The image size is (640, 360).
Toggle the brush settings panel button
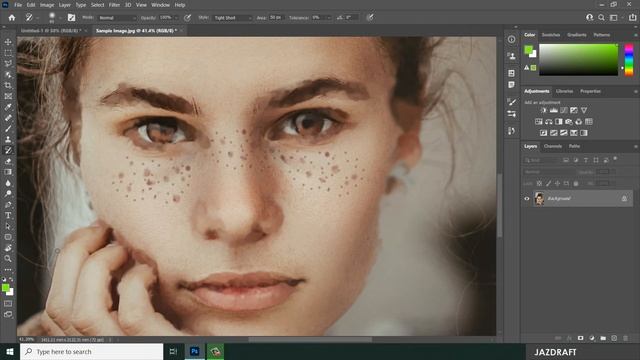coord(71,18)
